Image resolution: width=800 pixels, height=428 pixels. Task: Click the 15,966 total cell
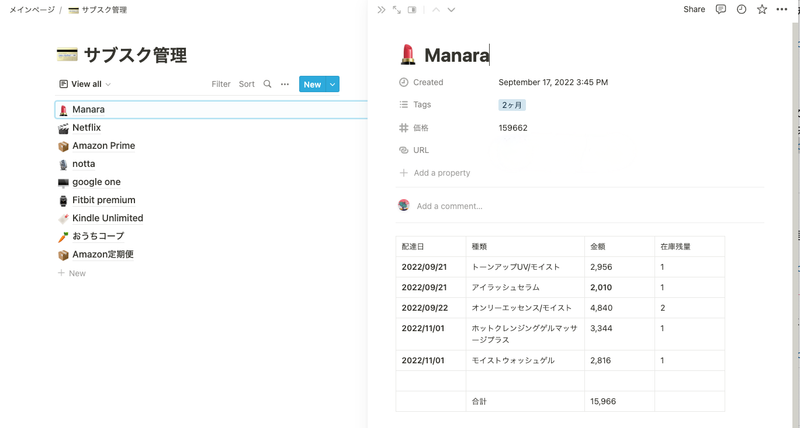[x=619, y=401]
